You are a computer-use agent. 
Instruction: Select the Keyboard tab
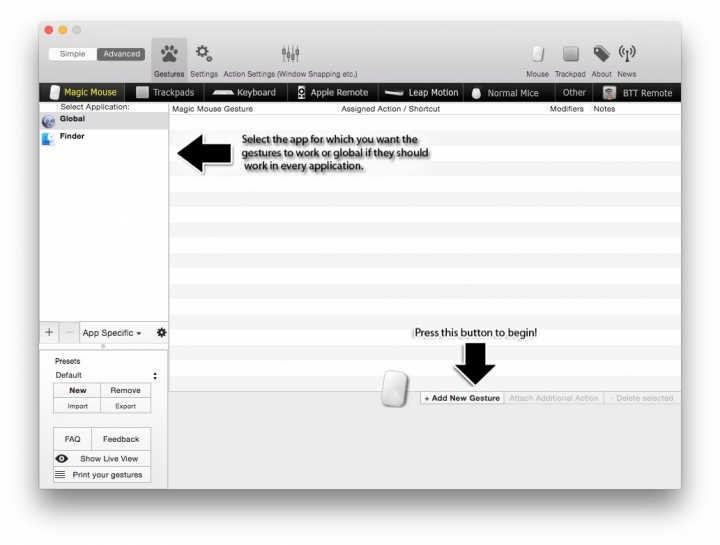(245, 92)
